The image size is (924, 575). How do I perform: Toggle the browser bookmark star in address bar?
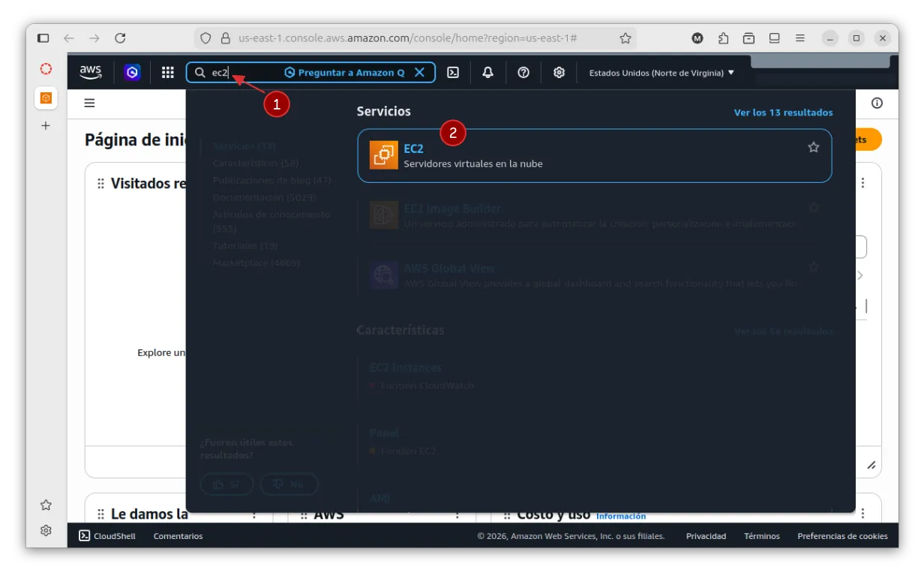[625, 38]
